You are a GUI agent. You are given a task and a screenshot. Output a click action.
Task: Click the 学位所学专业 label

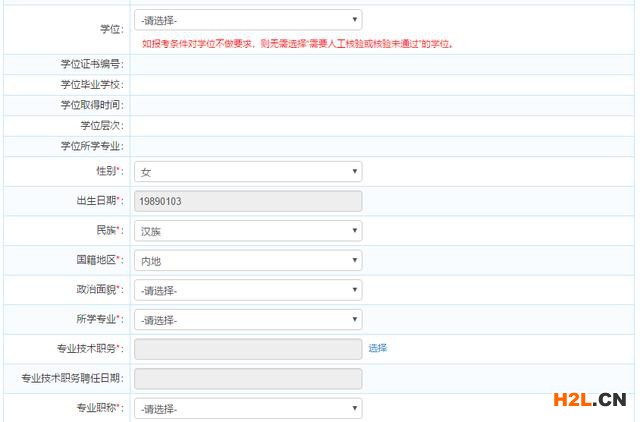coord(91,146)
